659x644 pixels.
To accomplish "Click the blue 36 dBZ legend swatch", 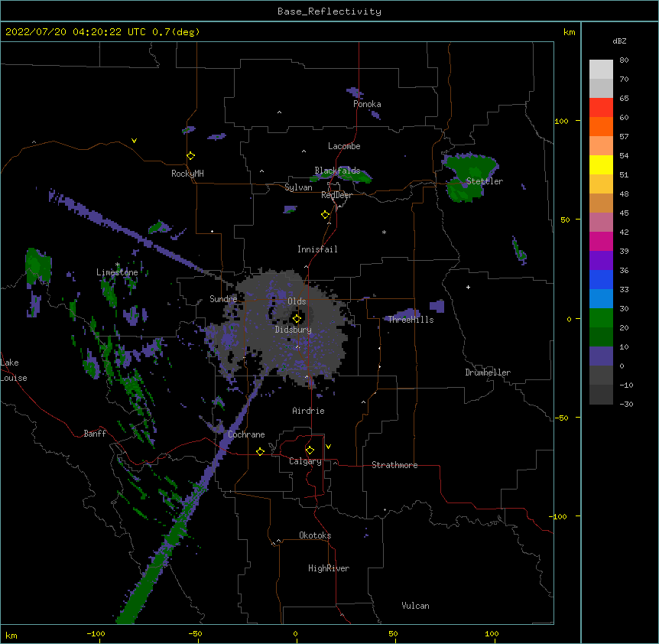I will (601, 279).
